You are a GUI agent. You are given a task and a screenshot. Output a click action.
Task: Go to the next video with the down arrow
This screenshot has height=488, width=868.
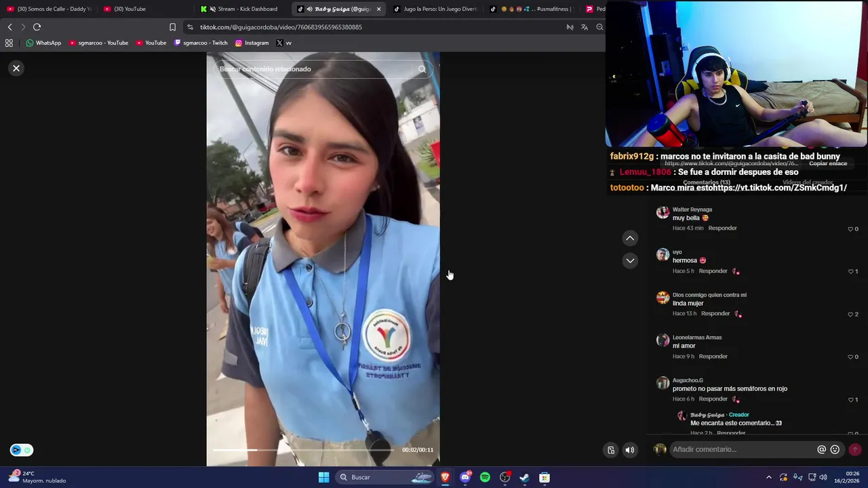click(630, 260)
